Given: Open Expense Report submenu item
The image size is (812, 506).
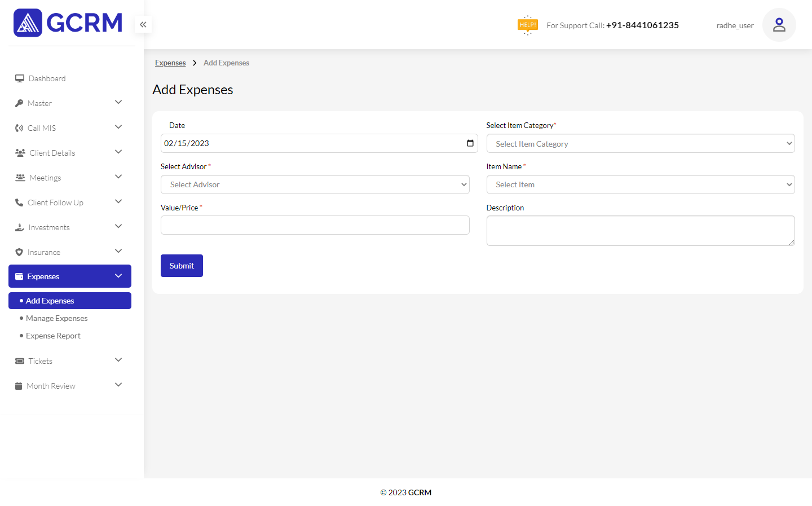Looking at the screenshot, I should 53,336.
